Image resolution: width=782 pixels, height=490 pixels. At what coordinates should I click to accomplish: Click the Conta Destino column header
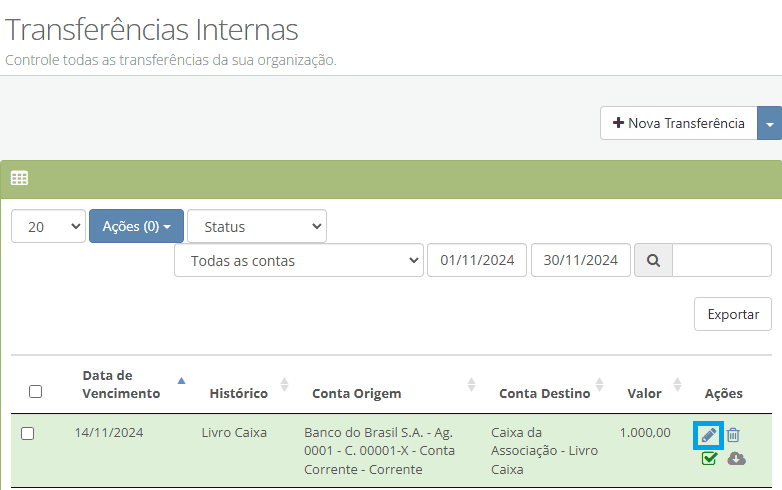click(x=545, y=393)
